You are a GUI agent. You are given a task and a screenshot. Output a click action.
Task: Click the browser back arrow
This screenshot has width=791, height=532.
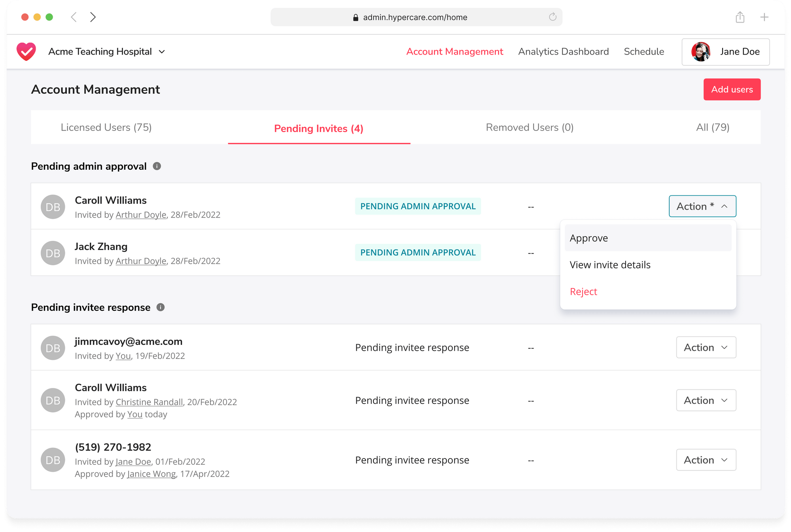point(74,17)
